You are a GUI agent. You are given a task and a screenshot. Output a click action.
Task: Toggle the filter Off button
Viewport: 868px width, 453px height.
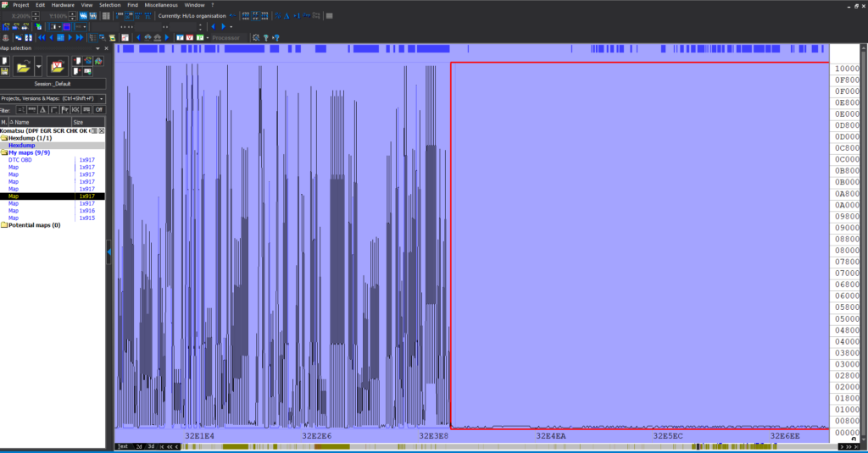[98, 110]
